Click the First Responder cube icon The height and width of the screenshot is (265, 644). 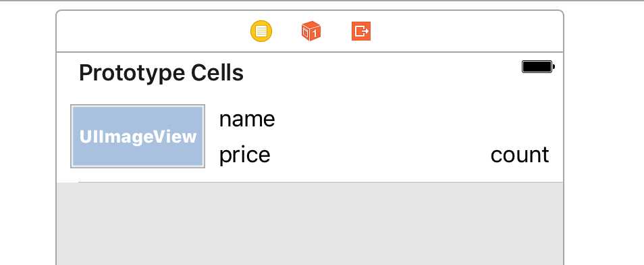click(x=311, y=31)
